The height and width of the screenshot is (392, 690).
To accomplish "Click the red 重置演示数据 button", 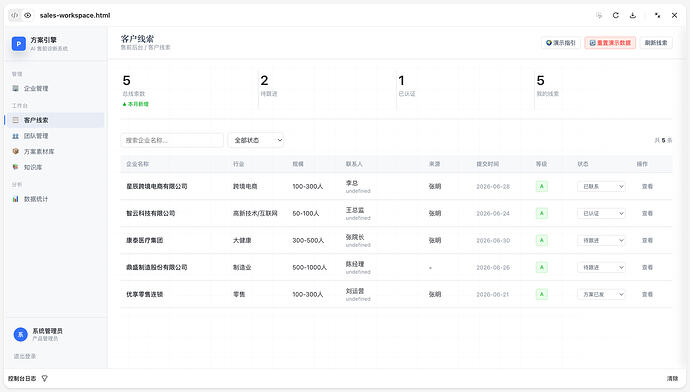I will (x=610, y=43).
